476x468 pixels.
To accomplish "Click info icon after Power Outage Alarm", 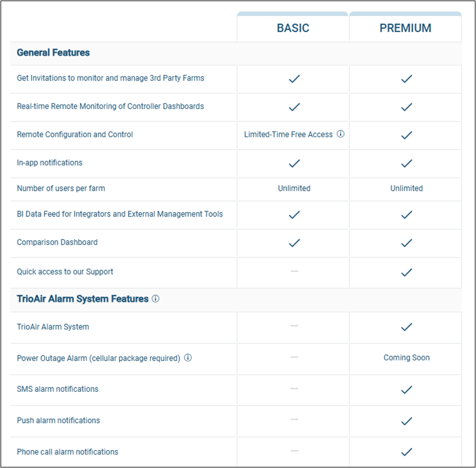I will click(188, 358).
